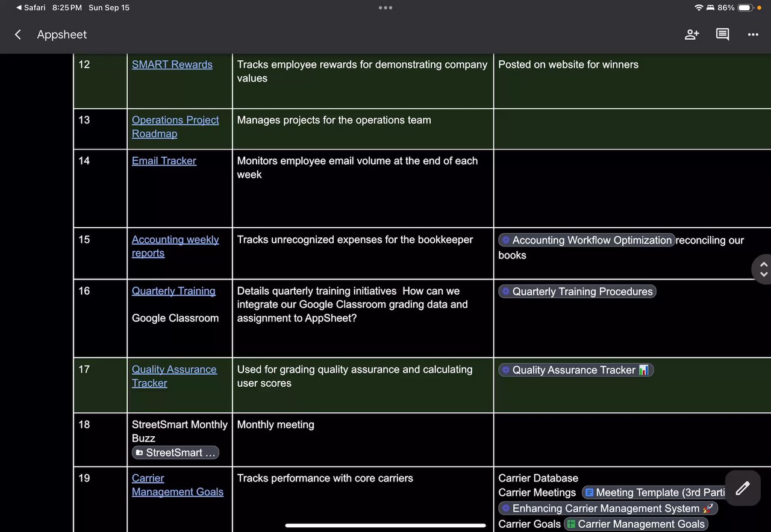Image resolution: width=771 pixels, height=532 pixels.
Task: Select the row number 17 cell
Action: pyautogui.click(x=100, y=385)
